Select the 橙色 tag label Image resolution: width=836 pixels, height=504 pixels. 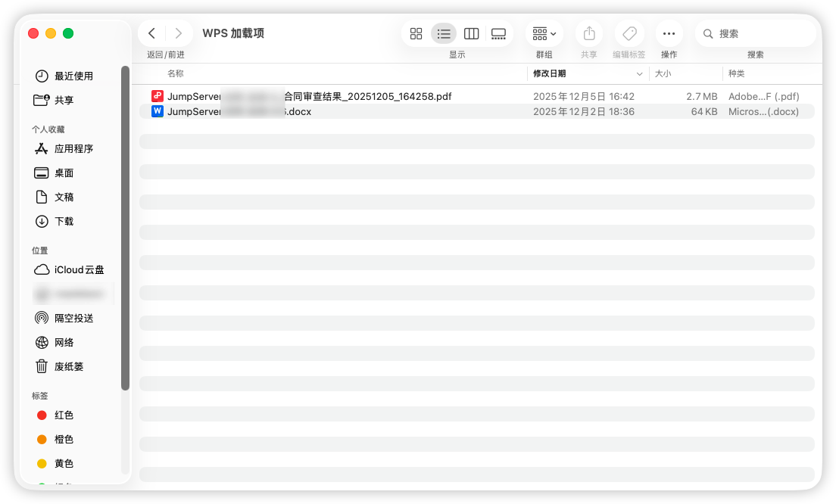click(64, 440)
